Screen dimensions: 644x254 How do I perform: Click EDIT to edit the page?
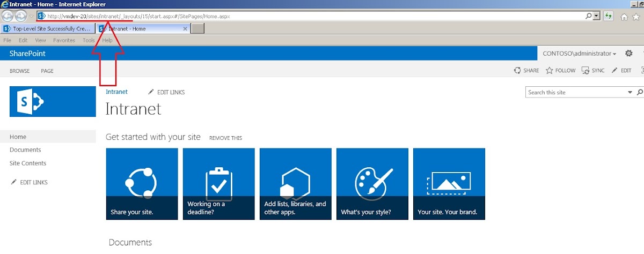[x=621, y=70]
